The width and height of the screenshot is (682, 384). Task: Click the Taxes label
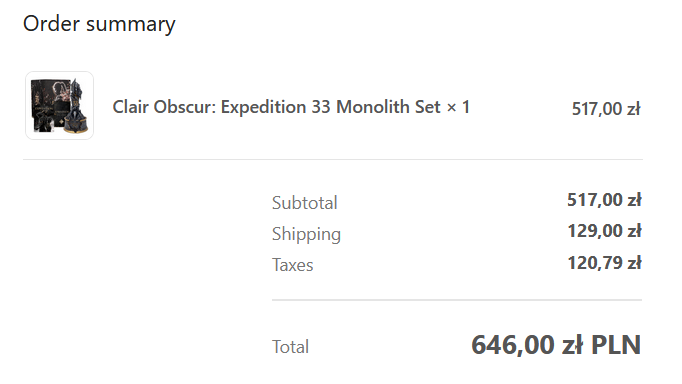point(292,265)
